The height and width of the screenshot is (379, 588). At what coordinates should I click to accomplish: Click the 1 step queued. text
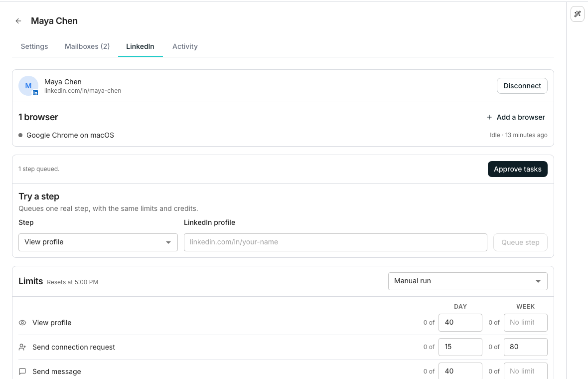39,169
